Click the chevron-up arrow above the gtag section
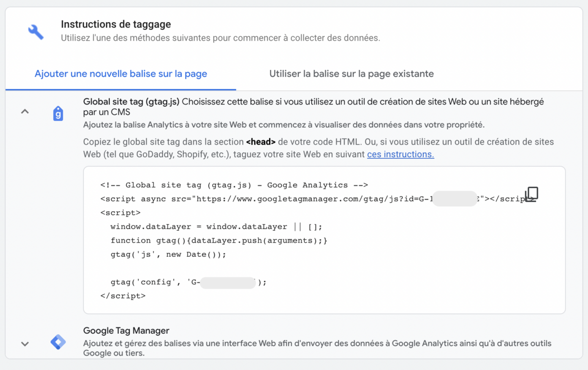Screen dimensions: 588x370 pos(25,111)
